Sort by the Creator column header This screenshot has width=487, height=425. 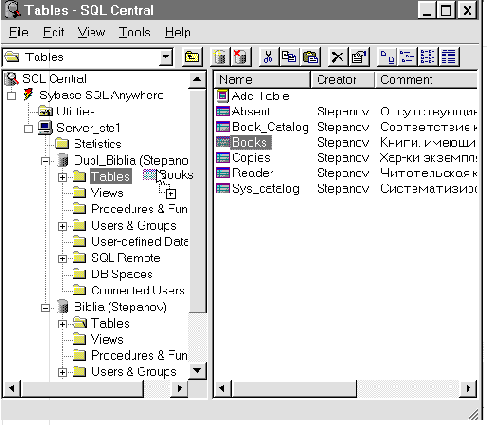click(342, 80)
